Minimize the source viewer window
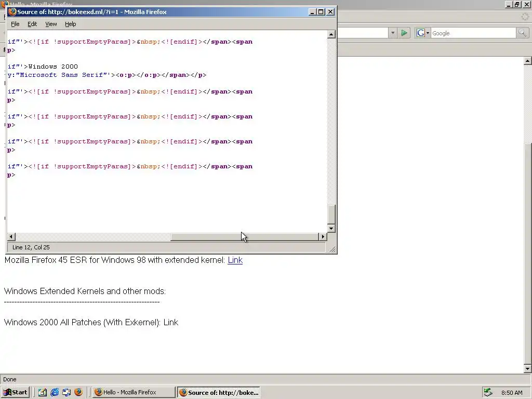The width and height of the screenshot is (532, 399). [x=312, y=12]
